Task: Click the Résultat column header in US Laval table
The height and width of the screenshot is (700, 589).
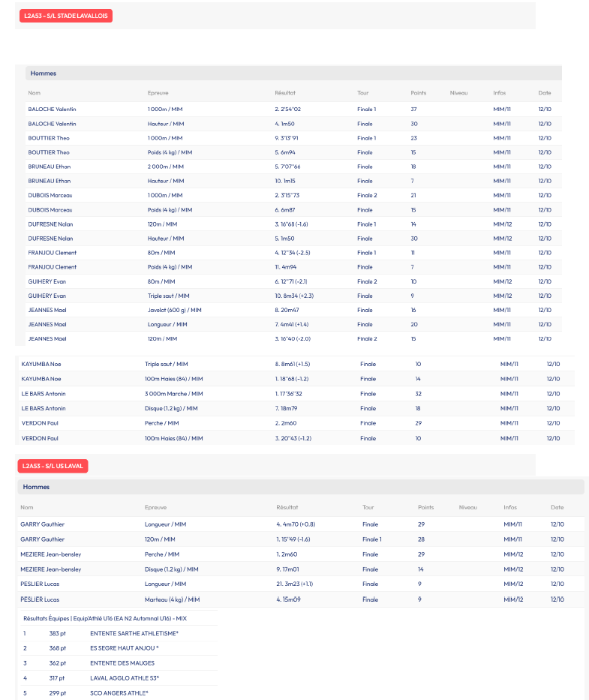Action: 287,507
